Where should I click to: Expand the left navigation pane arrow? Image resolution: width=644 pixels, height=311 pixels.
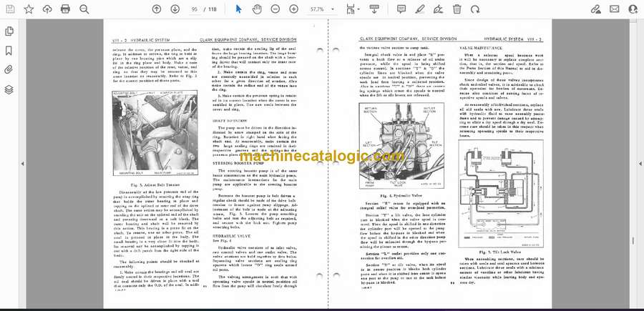(x=22, y=164)
